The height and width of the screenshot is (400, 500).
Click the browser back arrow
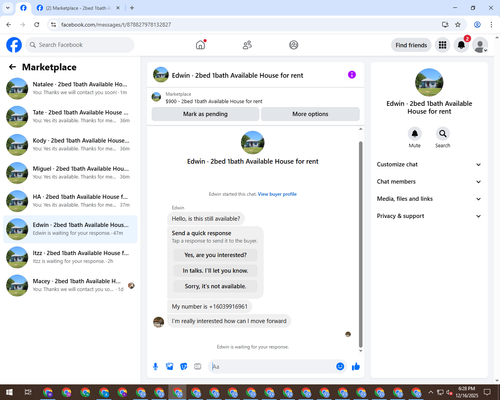(x=9, y=24)
